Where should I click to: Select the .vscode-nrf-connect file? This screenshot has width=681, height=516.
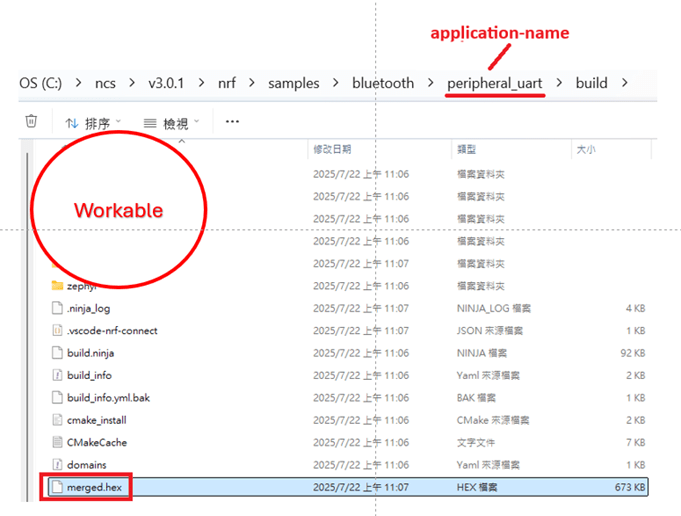pyautogui.click(x=112, y=331)
